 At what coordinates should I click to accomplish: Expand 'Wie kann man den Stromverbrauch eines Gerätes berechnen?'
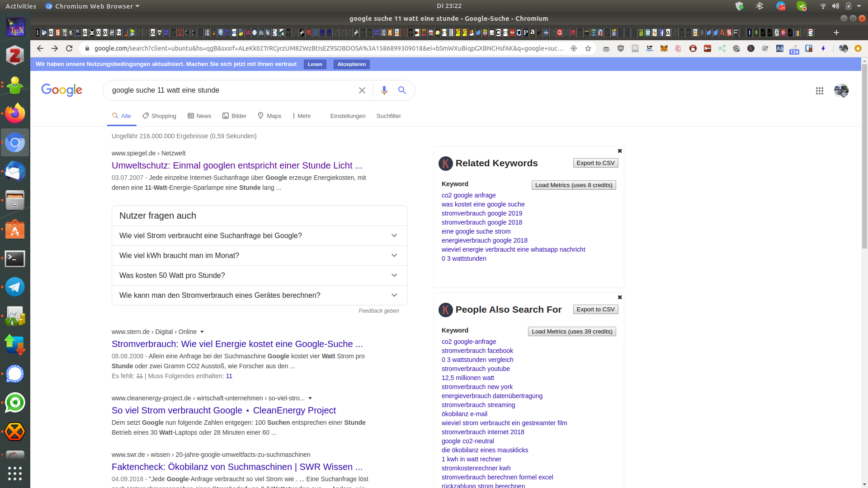259,296
